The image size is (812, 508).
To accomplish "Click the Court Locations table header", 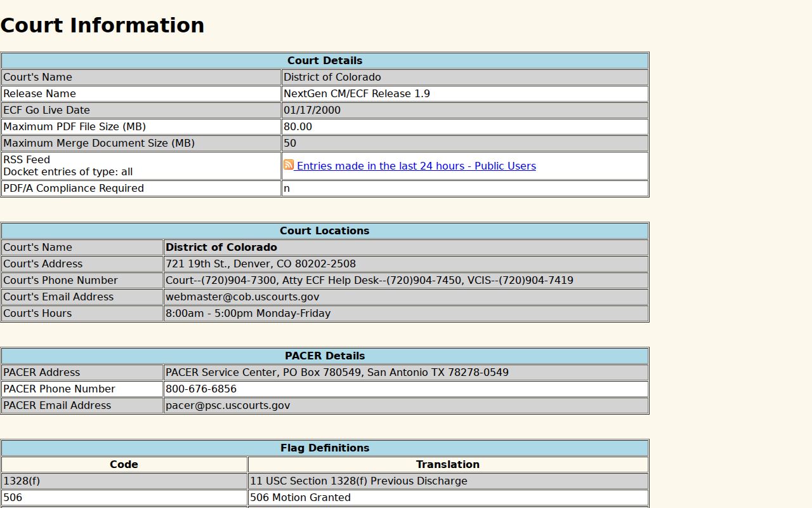I will point(325,231).
